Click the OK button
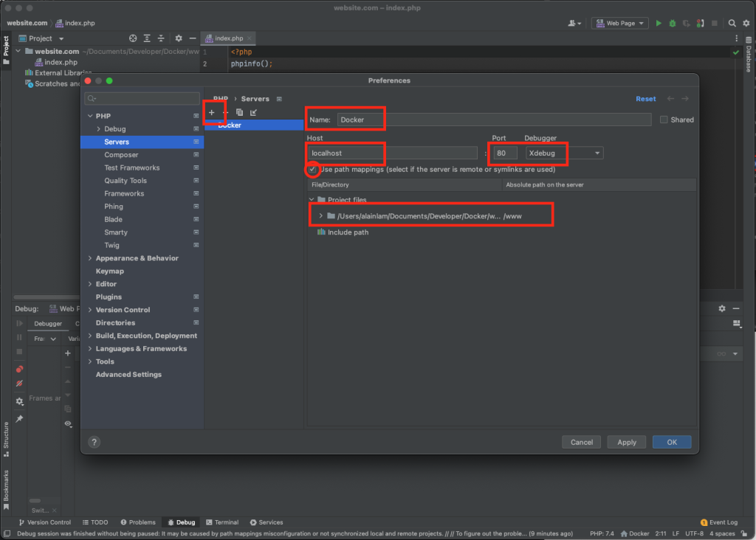The width and height of the screenshot is (756, 540). coord(672,442)
